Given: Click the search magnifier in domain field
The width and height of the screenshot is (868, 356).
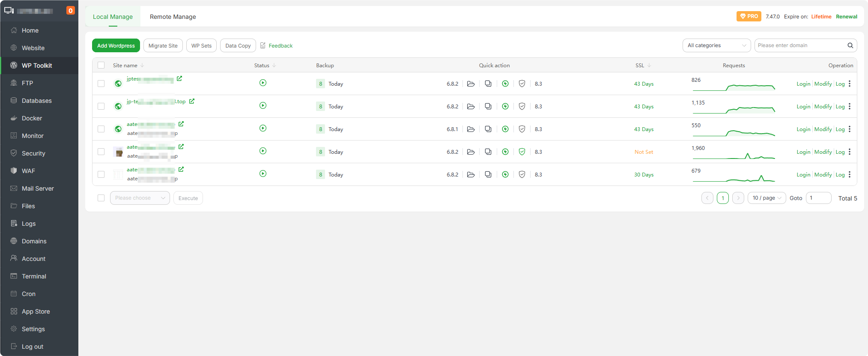Looking at the screenshot, I should click(x=850, y=45).
